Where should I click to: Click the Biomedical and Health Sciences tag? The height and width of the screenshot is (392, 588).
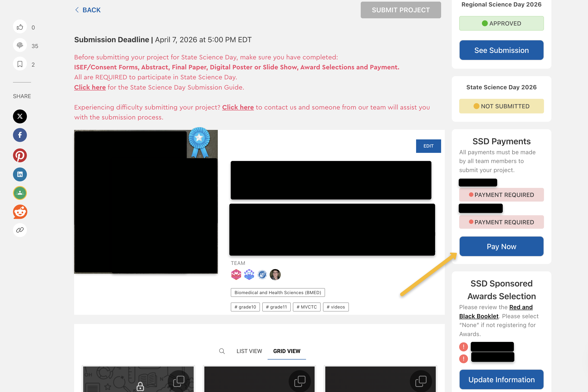point(277,292)
